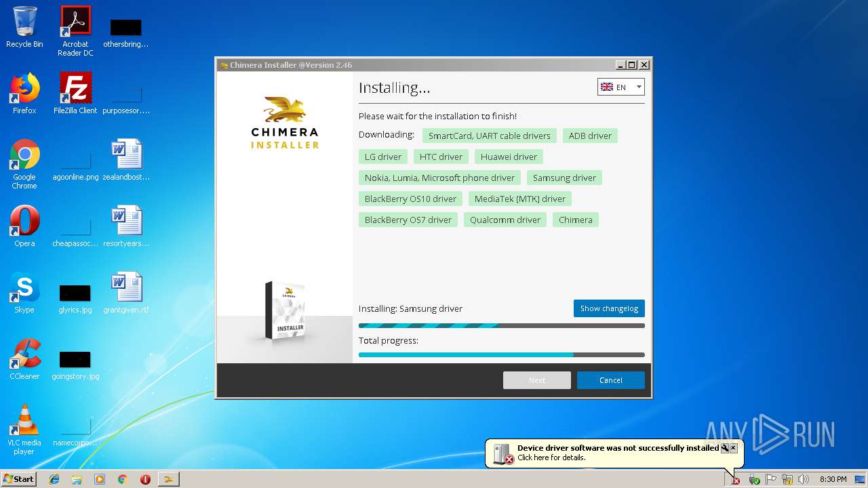
Task: Click the Chimera component tag
Action: [576, 220]
